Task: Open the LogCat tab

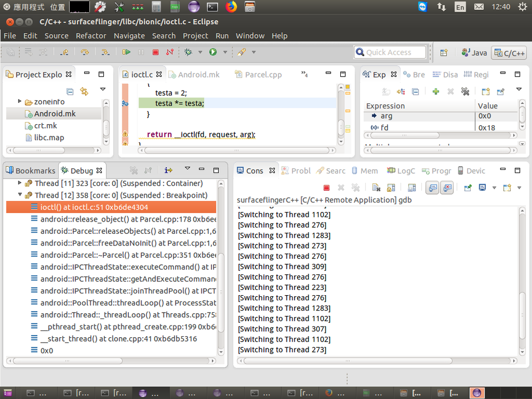Action: 401,171
